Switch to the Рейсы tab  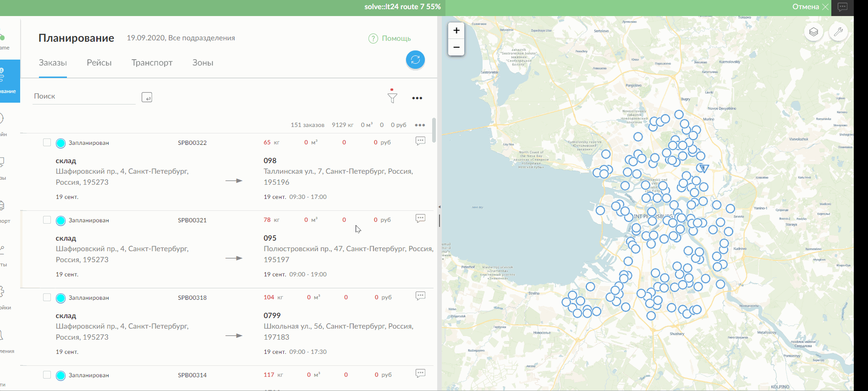tap(99, 63)
